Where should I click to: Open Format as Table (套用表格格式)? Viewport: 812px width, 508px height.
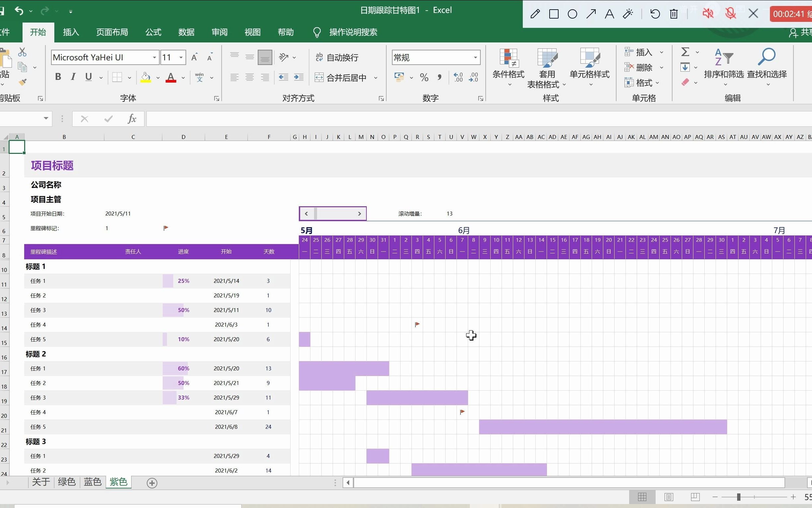tap(547, 68)
